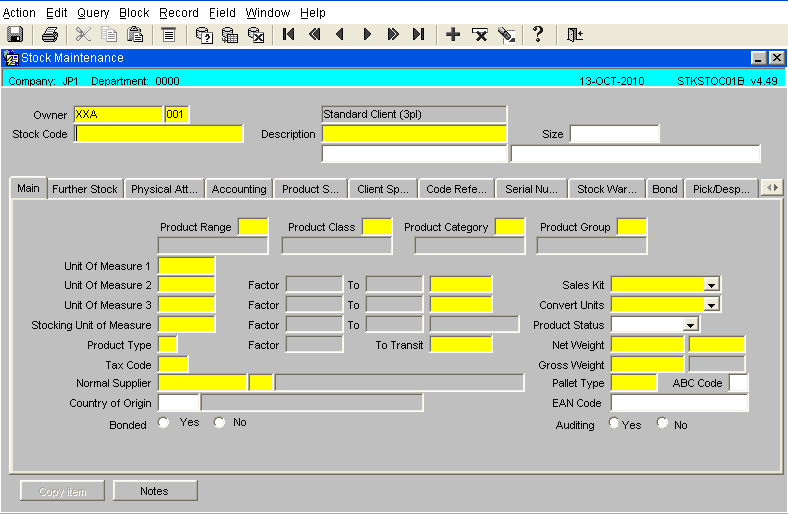Click the Paste clipboard icon

135,35
